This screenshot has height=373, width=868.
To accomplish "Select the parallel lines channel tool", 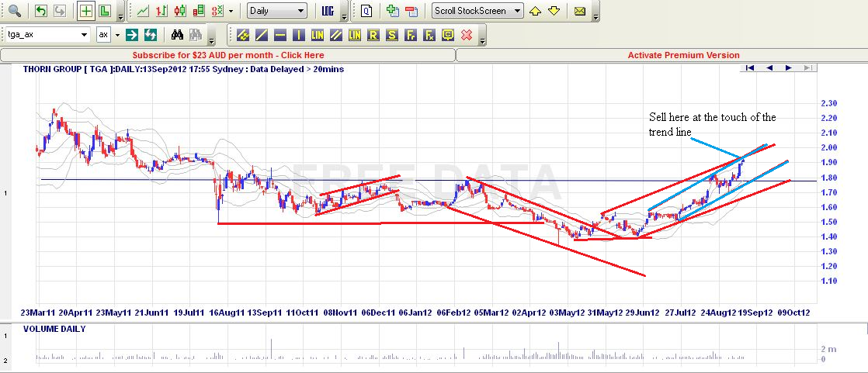I will [336, 36].
